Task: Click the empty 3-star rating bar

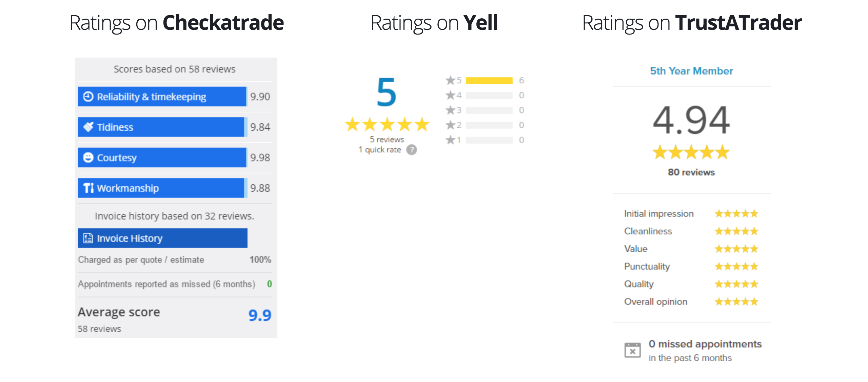Action: (x=489, y=110)
